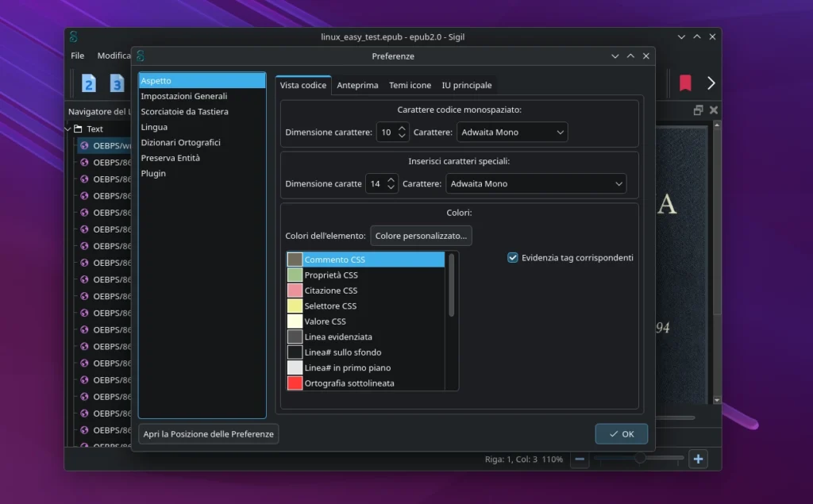This screenshot has height=504, width=813.
Task: Switch to the Temi icone tab
Action: point(410,85)
